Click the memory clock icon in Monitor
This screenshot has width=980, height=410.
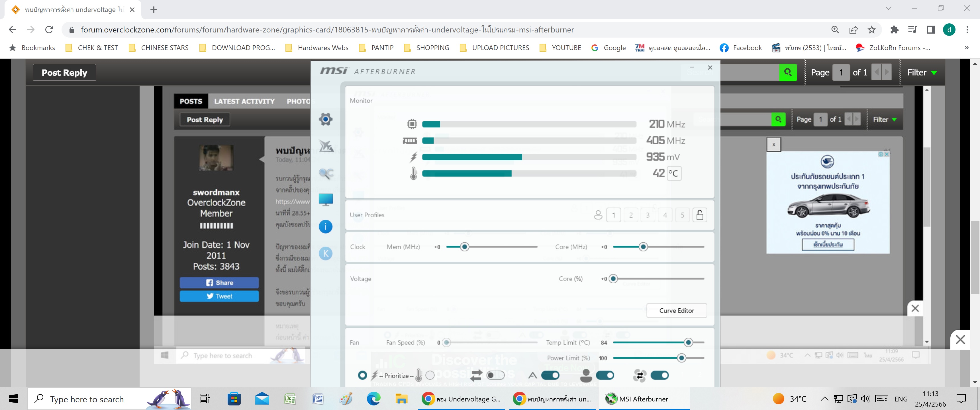point(410,141)
